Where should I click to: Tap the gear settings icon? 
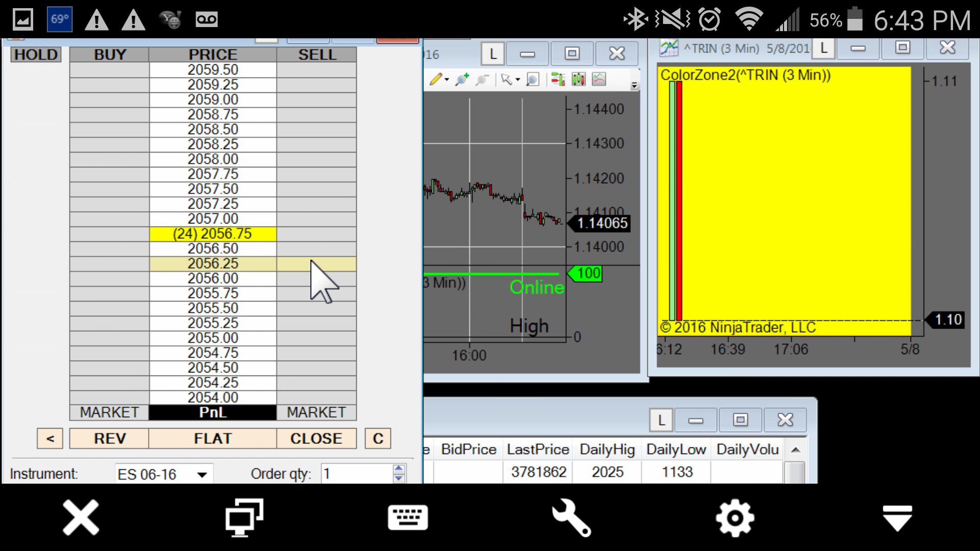tap(734, 518)
